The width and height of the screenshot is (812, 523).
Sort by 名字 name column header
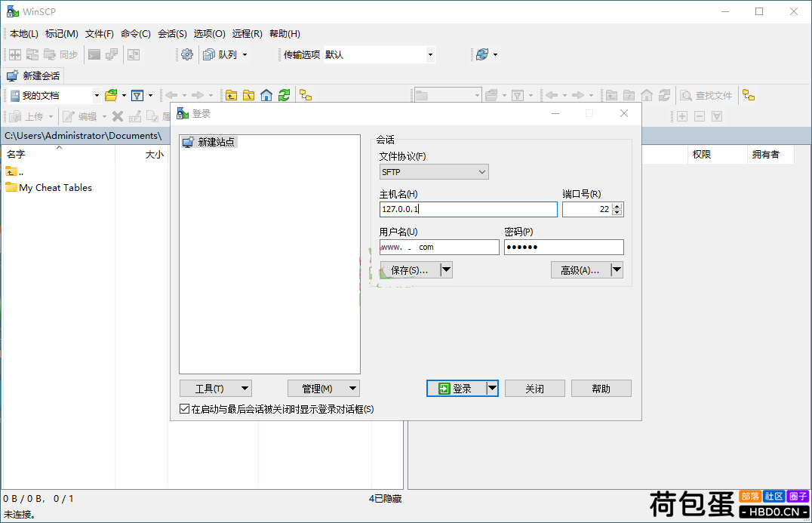coord(58,154)
